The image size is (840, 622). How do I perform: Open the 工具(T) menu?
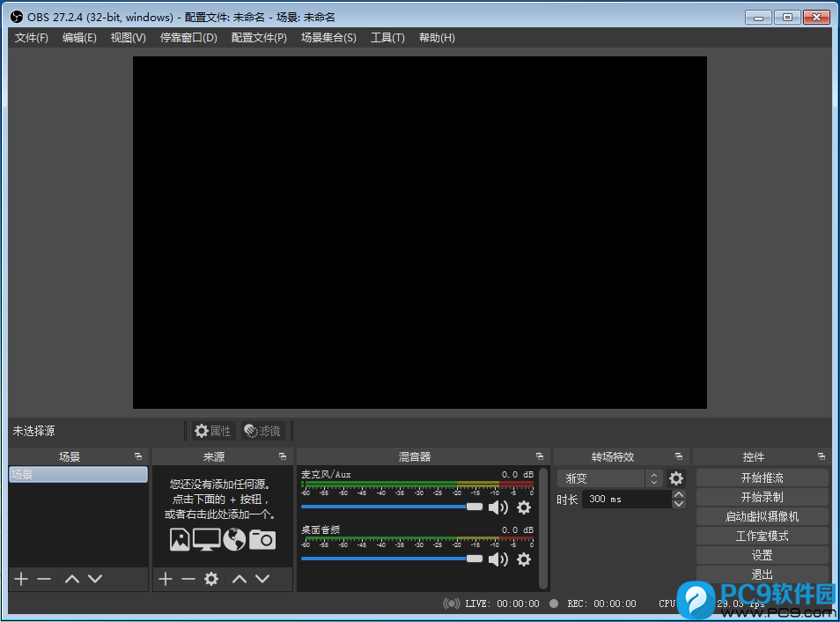coord(387,38)
